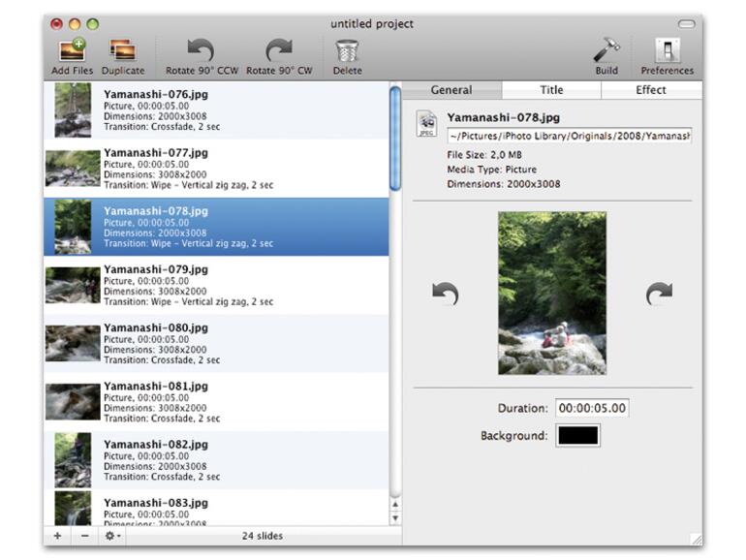Select the General tab
This screenshot has height=560, width=746.
[451, 90]
